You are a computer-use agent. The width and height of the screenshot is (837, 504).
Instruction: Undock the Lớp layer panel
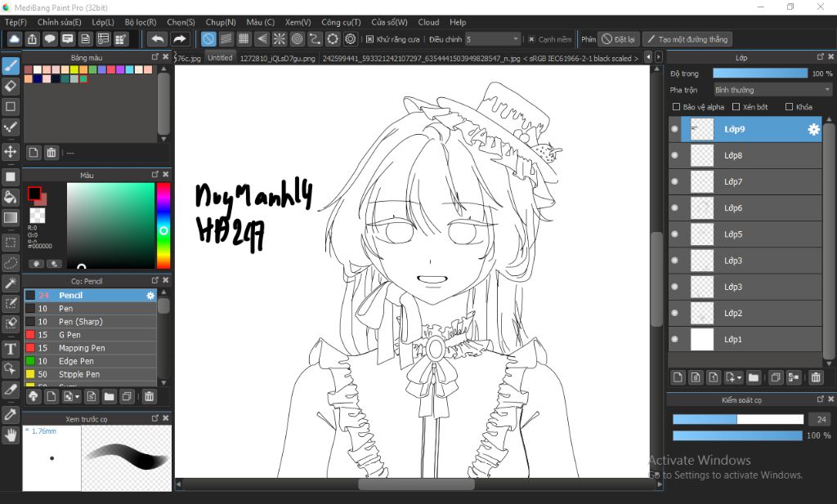click(821, 56)
